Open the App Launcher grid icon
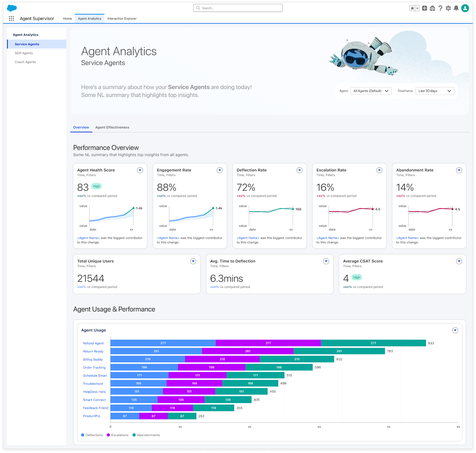Screen dimensions: 476x453 tap(11, 18)
